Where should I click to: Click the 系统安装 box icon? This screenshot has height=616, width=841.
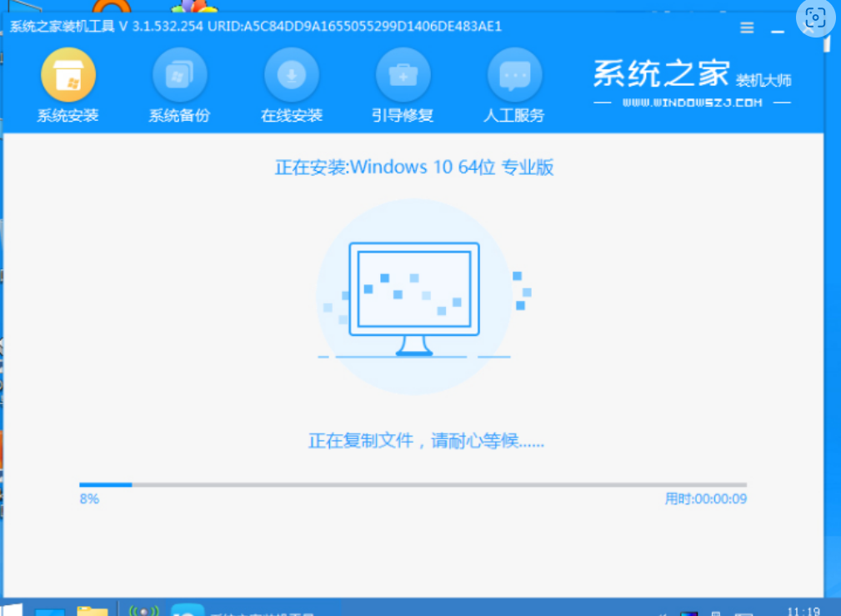point(68,76)
